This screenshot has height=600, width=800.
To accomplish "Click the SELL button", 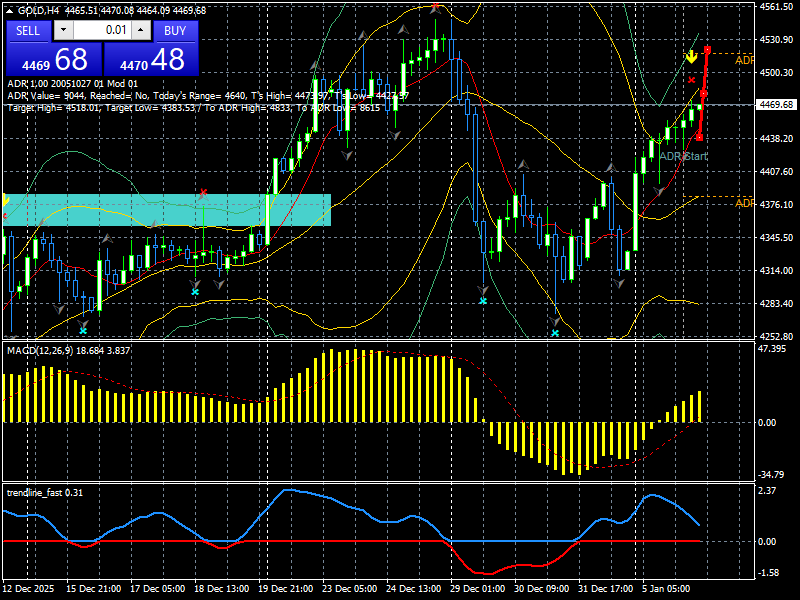I will [x=28, y=31].
